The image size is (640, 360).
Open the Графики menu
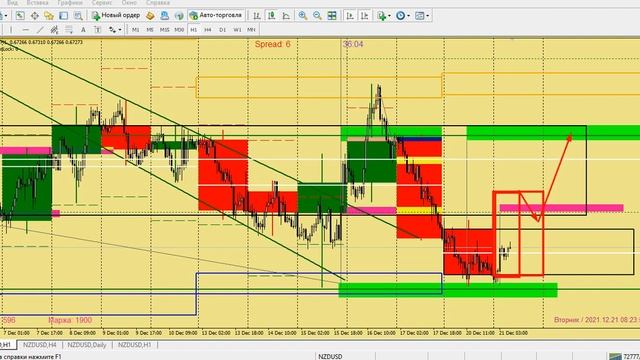click(x=69, y=3)
